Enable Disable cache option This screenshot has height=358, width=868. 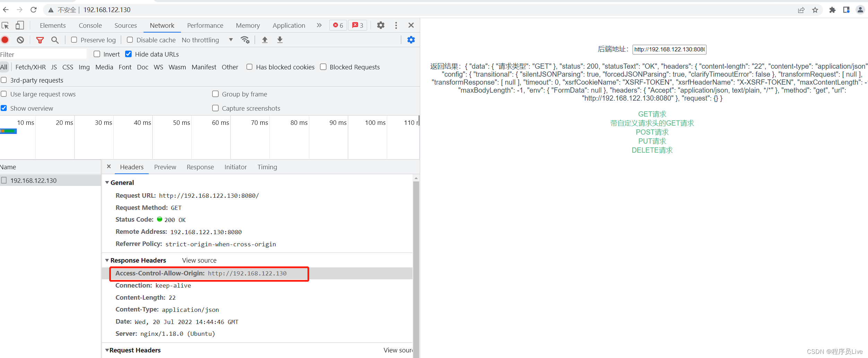[129, 40]
